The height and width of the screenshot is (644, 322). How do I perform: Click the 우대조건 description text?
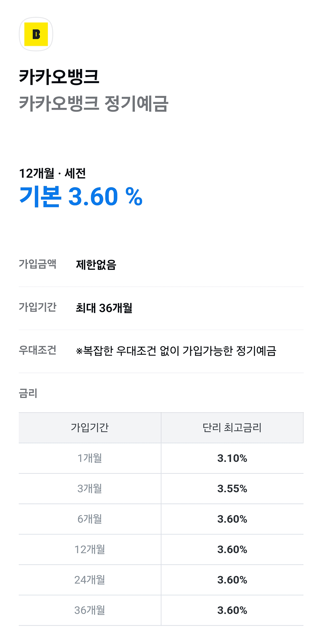[x=176, y=351]
